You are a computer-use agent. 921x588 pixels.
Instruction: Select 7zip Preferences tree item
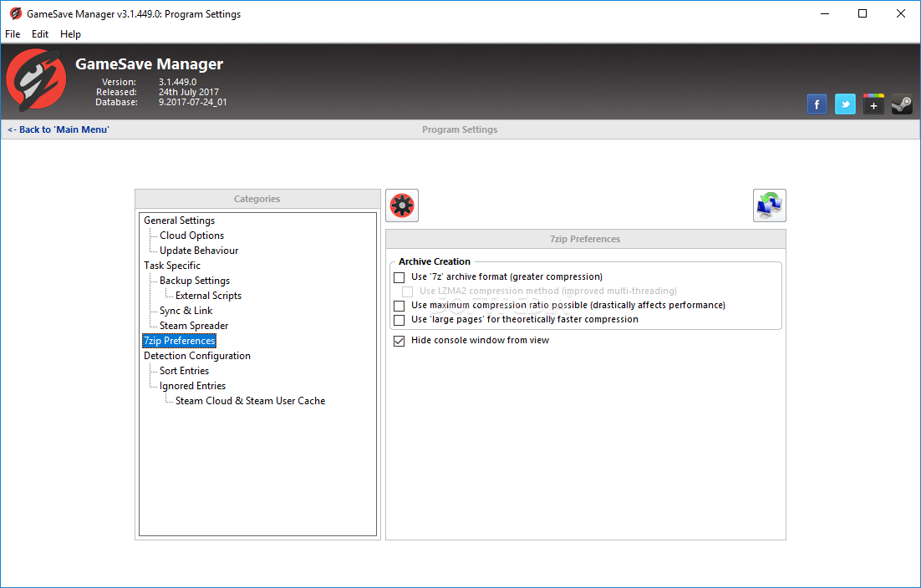[x=179, y=341]
